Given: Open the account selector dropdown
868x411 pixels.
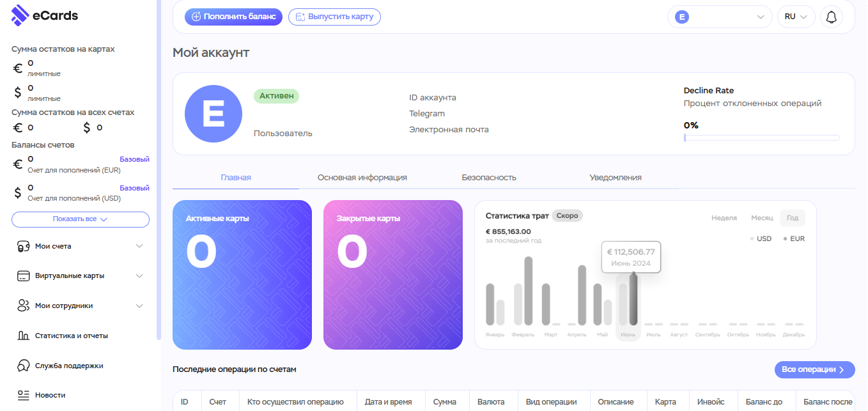Looking at the screenshot, I should click(x=719, y=17).
